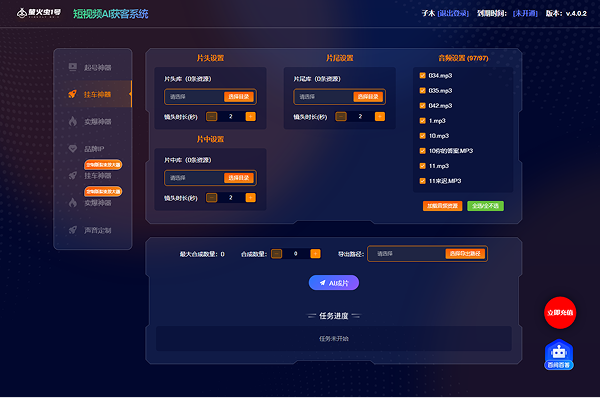600x398 pixels.
Task: Increase 片头 shot duration with plus
Action: click(x=251, y=116)
